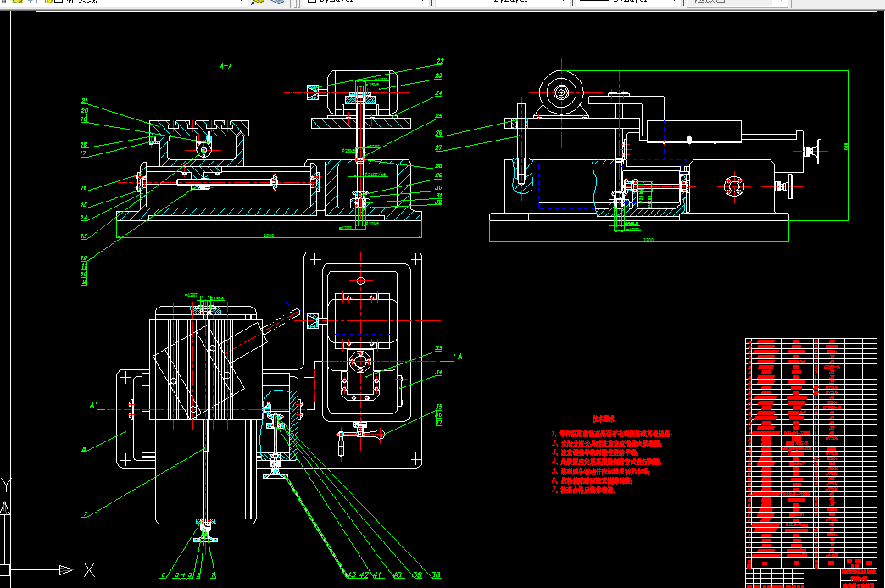The width and height of the screenshot is (885, 588).
Task: Click technical requirement line 1
Action: pos(612,434)
